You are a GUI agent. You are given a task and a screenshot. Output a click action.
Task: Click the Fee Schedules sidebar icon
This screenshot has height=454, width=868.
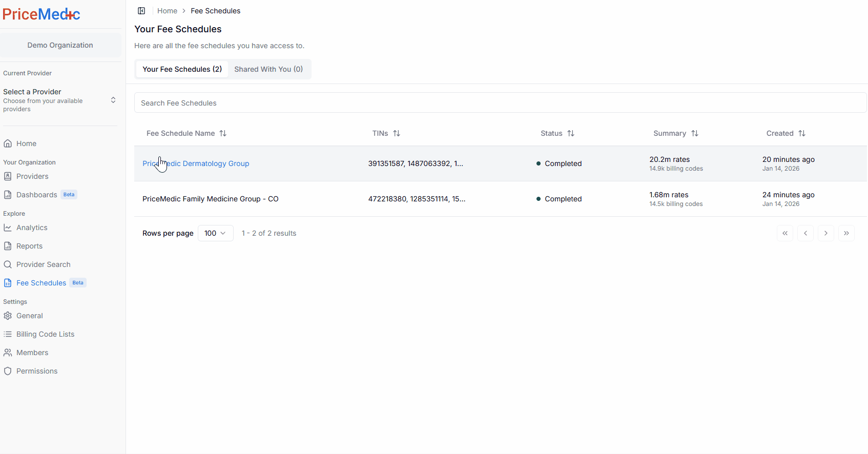point(8,283)
